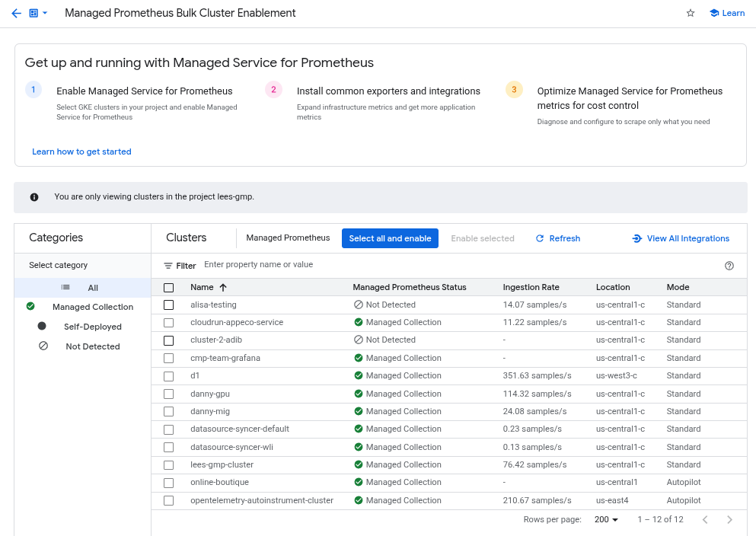Select the online-boutique cluster checkbox
Viewport: 756px width, 536px height.
coord(168,482)
